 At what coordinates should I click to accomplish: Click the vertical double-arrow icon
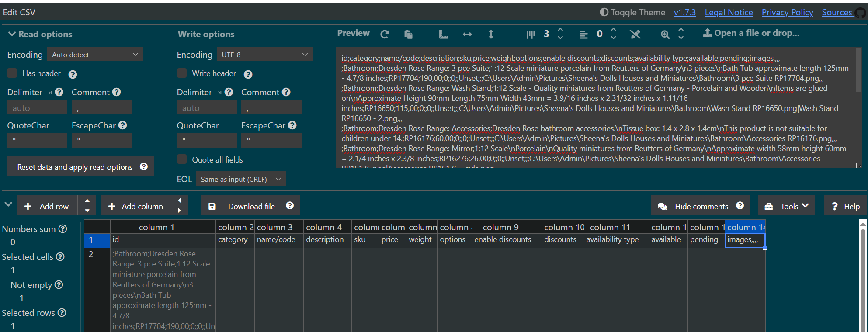point(491,34)
